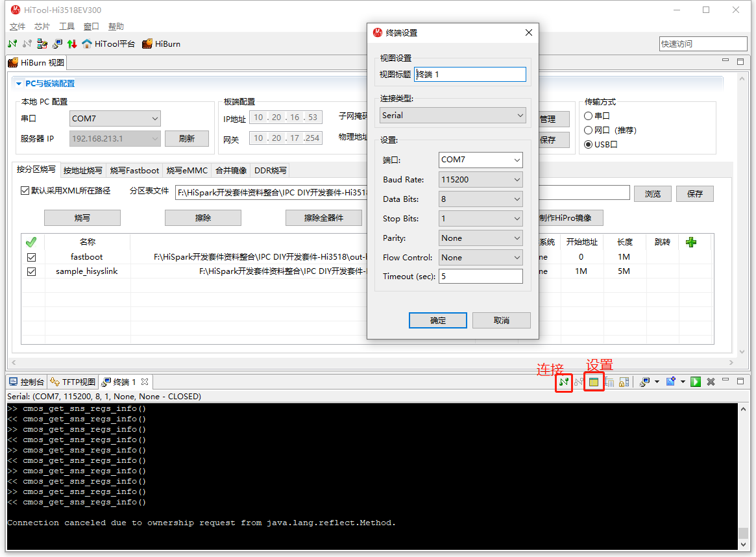Minimize the terminal panel view

click(725, 380)
